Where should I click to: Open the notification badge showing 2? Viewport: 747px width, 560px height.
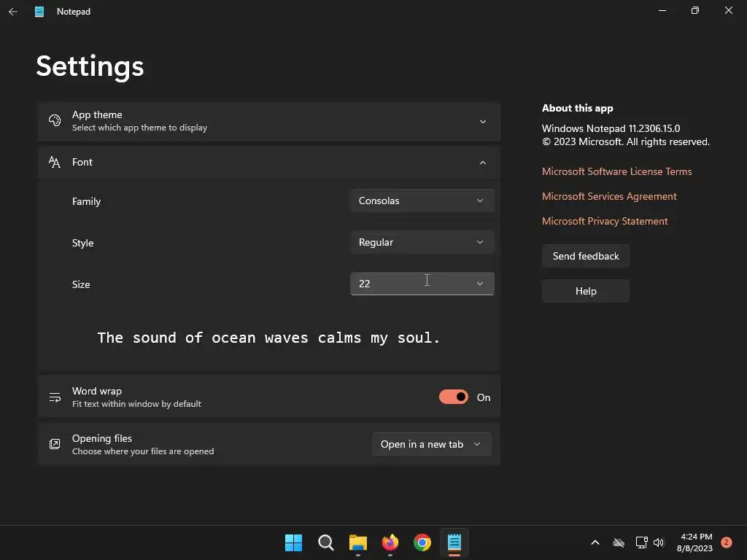[x=727, y=542]
